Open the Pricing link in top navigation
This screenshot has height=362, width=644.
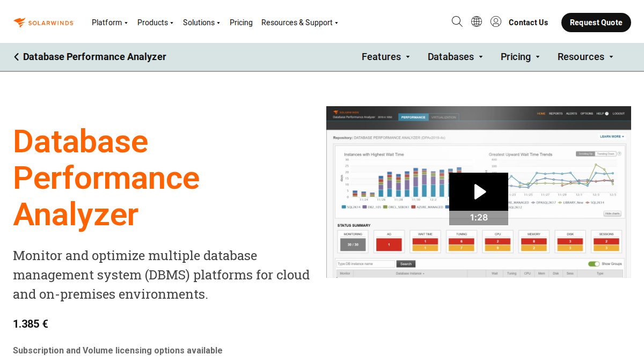tap(241, 23)
